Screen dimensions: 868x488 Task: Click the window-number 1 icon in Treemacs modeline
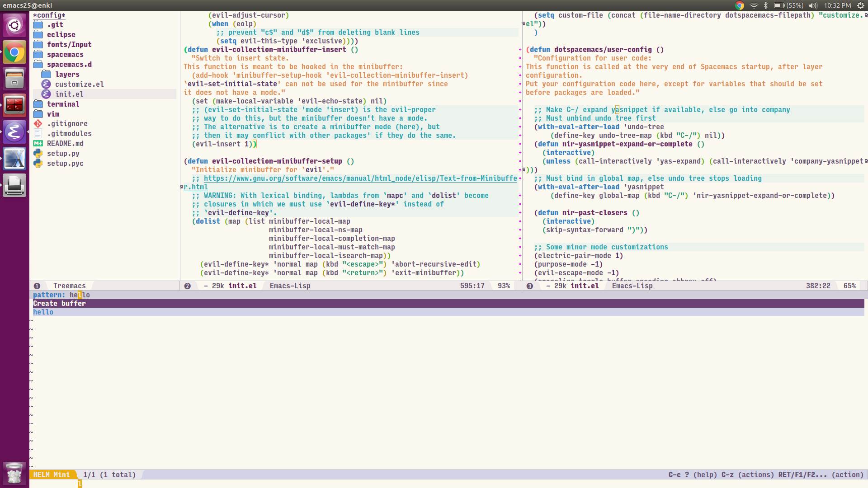[x=37, y=286]
